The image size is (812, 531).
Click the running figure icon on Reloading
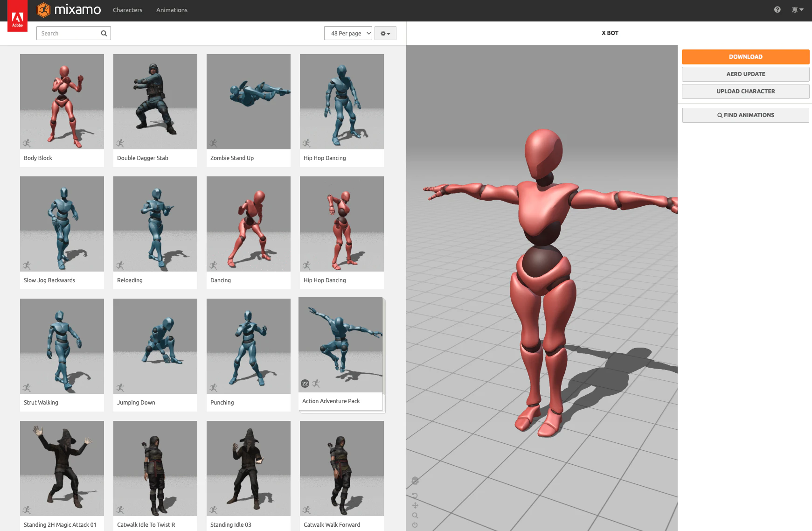pyautogui.click(x=120, y=265)
